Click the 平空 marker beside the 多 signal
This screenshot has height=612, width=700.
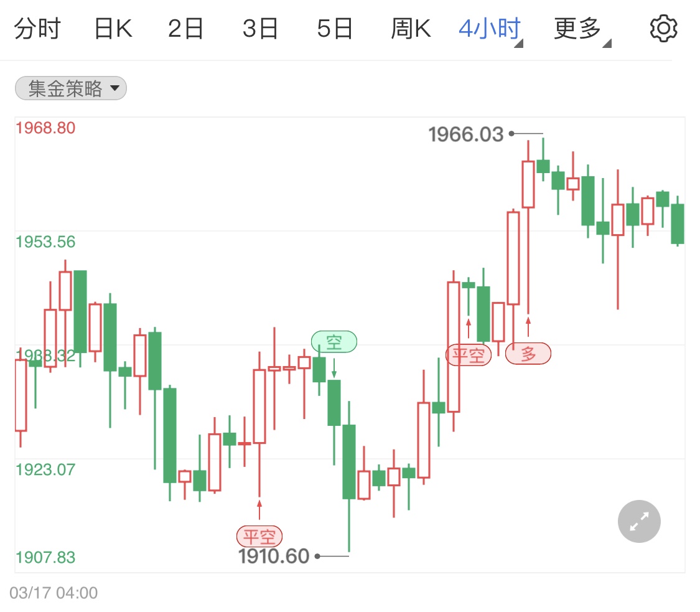point(469,354)
